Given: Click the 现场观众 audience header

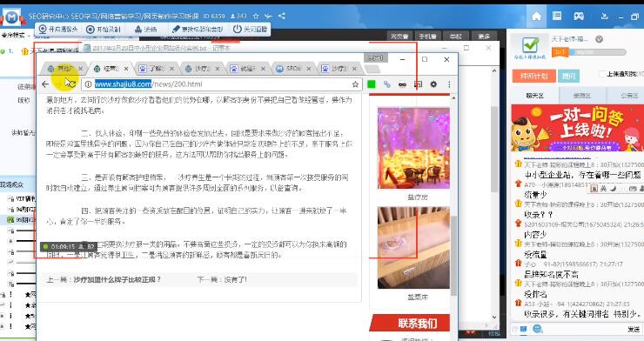Looking at the screenshot, I should tap(12, 184).
